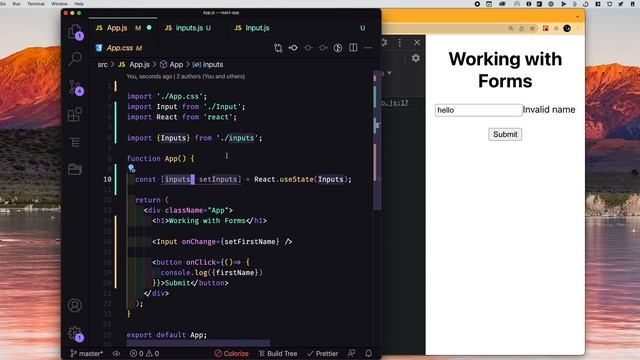Open the Help menu in menu bar
Screen dimensions: 640x360
click(x=78, y=4)
